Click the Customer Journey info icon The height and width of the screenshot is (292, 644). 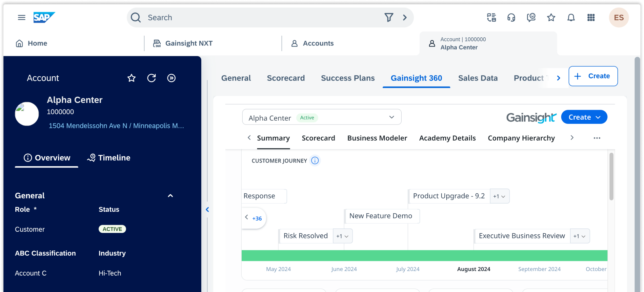click(x=315, y=161)
